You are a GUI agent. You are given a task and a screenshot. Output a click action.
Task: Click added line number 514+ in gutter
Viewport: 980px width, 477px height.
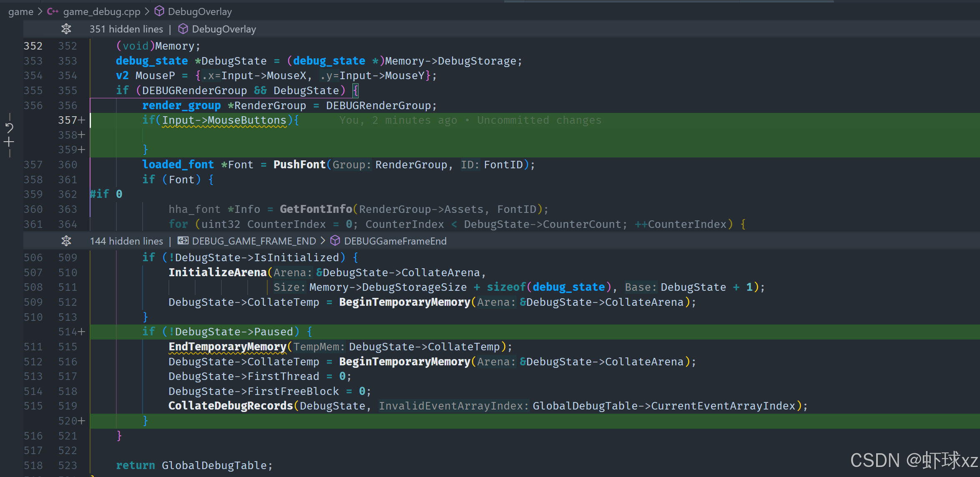[72, 332]
